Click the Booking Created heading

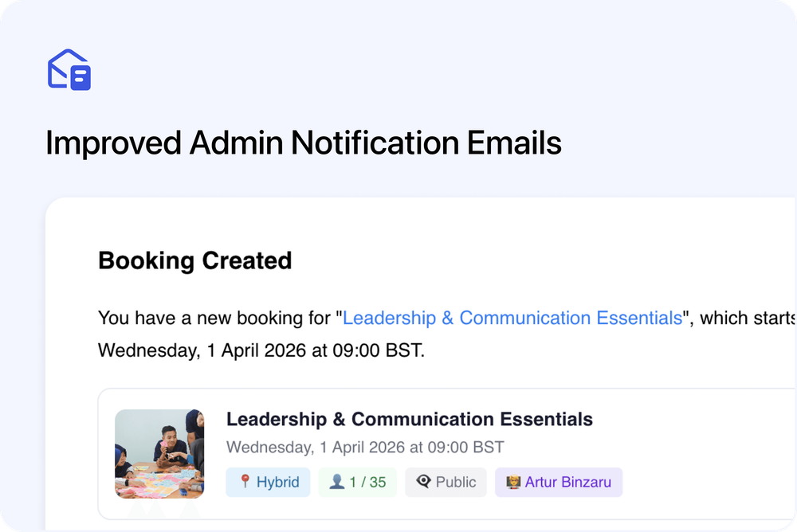click(x=194, y=260)
